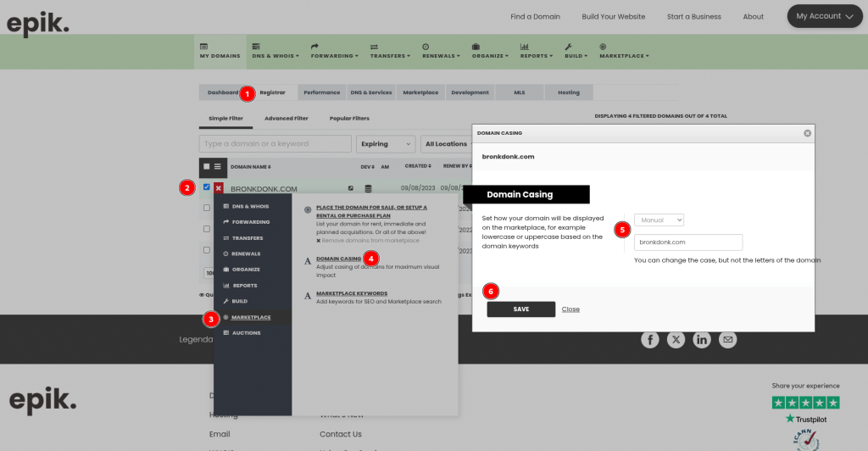Image resolution: width=868 pixels, height=451 pixels.
Task: Click the Renewals clock icon in green navigation bar
Action: tap(426, 47)
